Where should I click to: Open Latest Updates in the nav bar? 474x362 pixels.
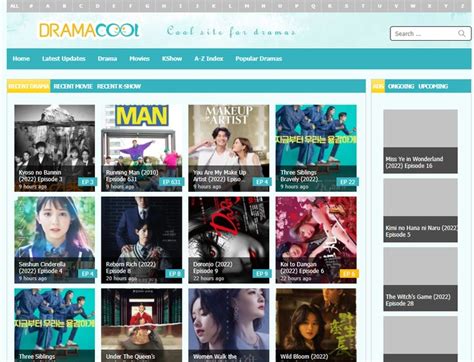(x=64, y=59)
